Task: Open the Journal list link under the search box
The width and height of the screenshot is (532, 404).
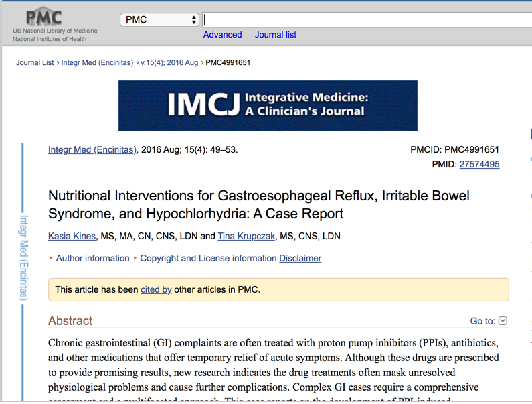Action: (276, 35)
